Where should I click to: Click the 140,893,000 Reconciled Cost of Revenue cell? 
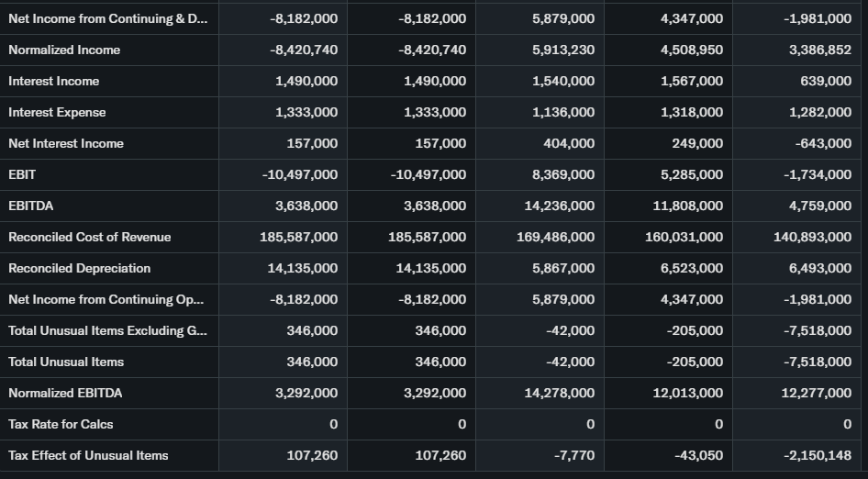[x=812, y=237]
